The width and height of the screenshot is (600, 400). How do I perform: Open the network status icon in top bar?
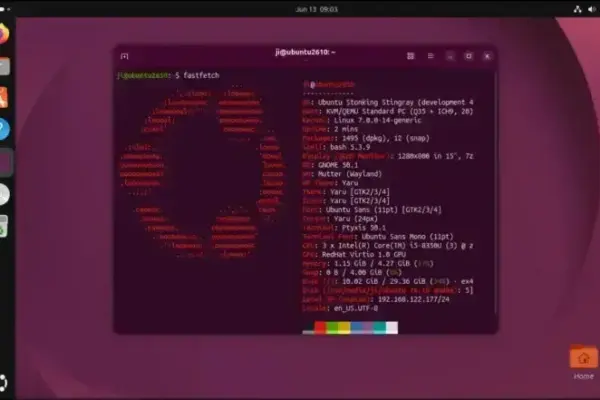tap(577, 9)
